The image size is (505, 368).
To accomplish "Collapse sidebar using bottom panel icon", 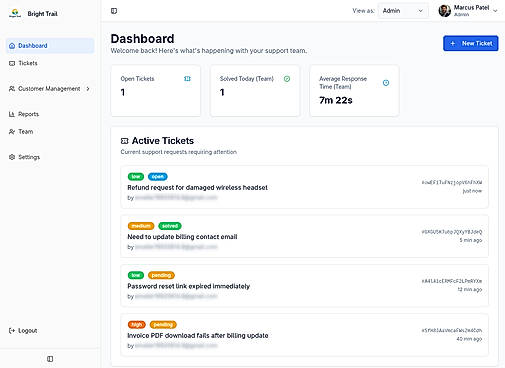I will 50,359.
